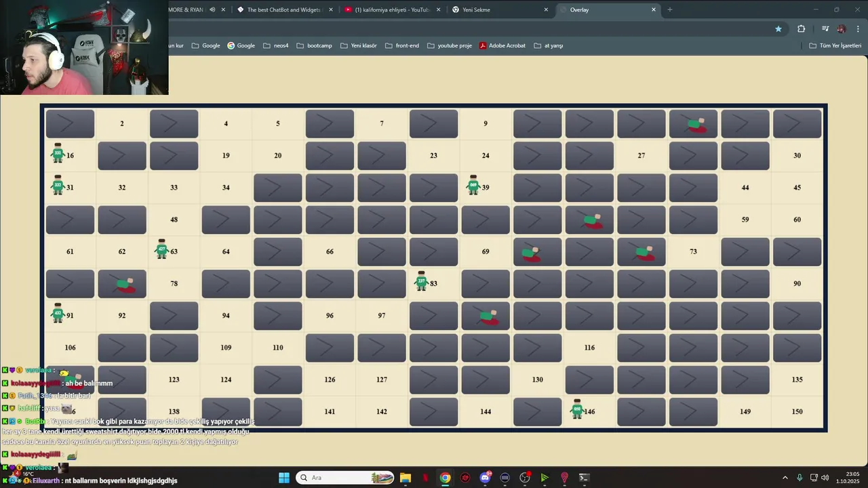Open the Adobe Acrobat bookmark

tap(502, 45)
